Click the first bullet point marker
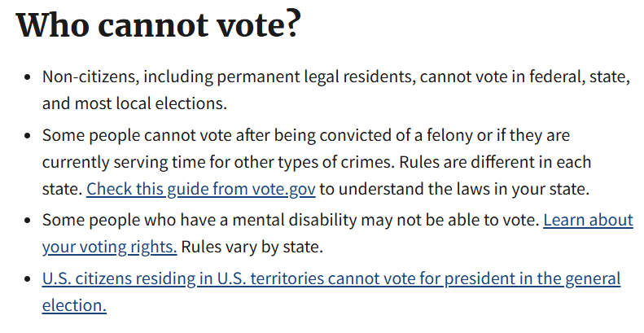The image size is (644, 333). 28,77
